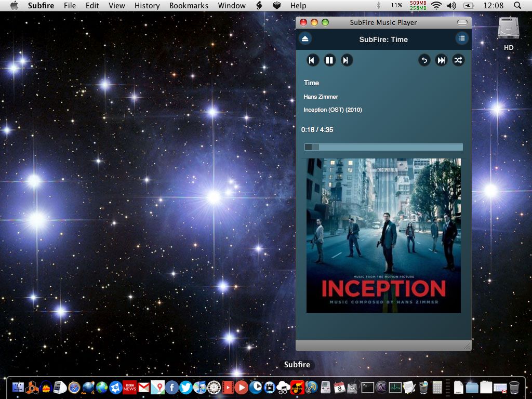This screenshot has width=532, height=399.
Task: Click the SubFire icon in the dock
Action: 297,387
